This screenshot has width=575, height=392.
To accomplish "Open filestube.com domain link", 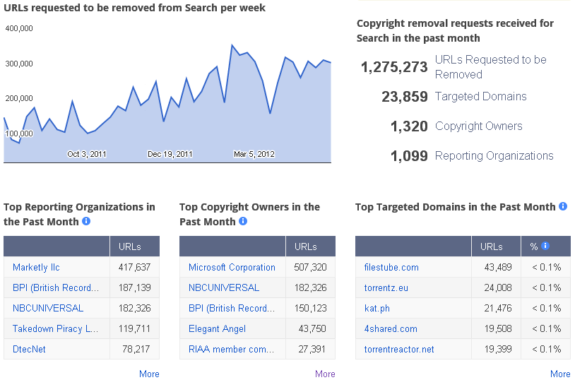I will pos(391,267).
